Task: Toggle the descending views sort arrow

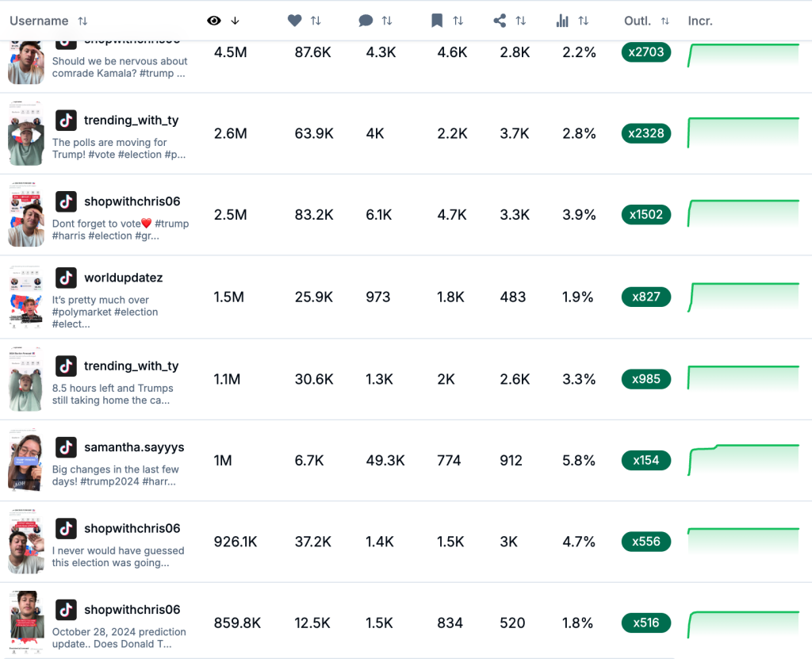Action: 235,21
